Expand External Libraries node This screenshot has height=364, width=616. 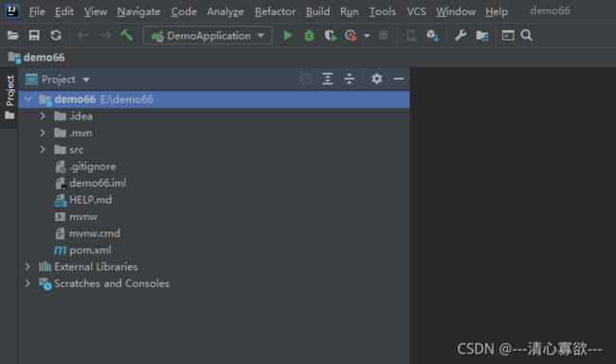tap(27, 266)
